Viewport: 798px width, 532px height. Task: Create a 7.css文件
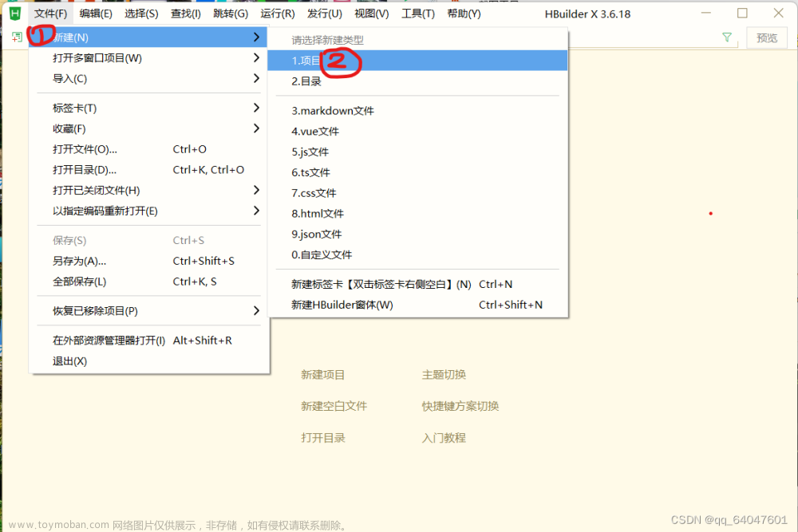tap(417, 193)
